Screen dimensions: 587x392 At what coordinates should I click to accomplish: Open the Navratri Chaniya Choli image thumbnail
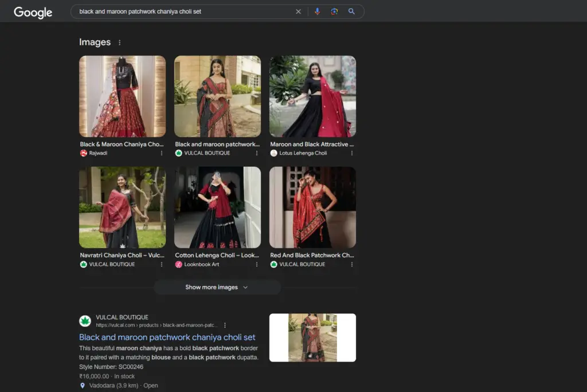click(122, 207)
